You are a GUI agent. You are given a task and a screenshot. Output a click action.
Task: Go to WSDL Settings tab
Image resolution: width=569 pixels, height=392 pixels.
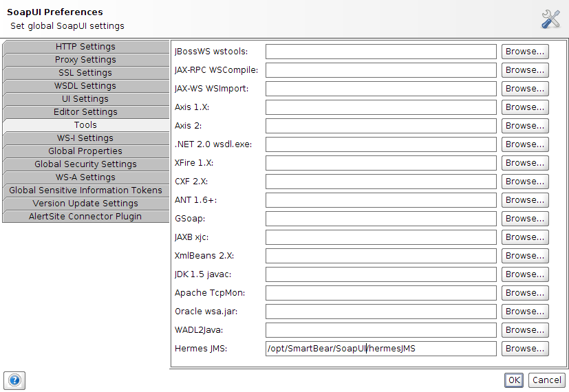pos(85,86)
